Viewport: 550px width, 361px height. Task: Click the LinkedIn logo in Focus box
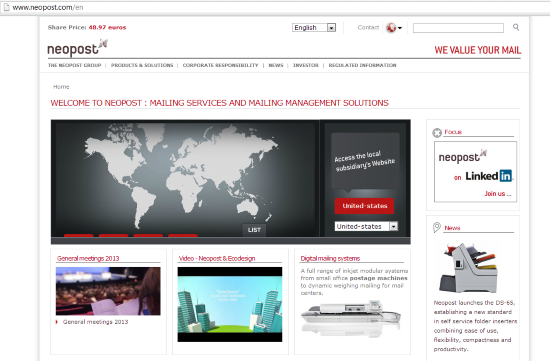(489, 176)
